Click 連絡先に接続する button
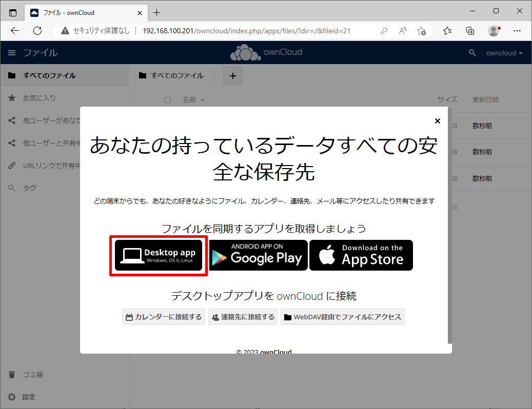Viewport: 532px width, 409px height. [x=243, y=317]
